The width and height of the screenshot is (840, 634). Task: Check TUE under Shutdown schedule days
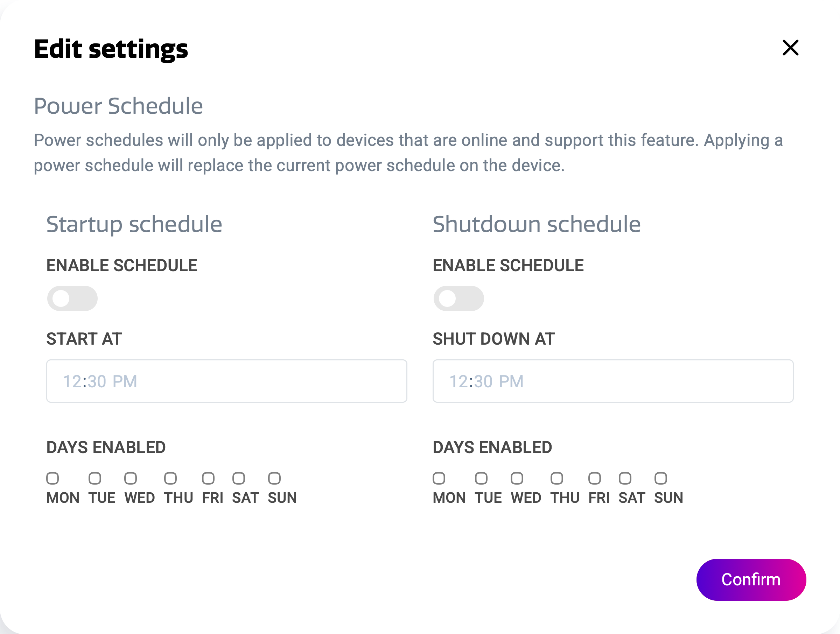coord(481,478)
